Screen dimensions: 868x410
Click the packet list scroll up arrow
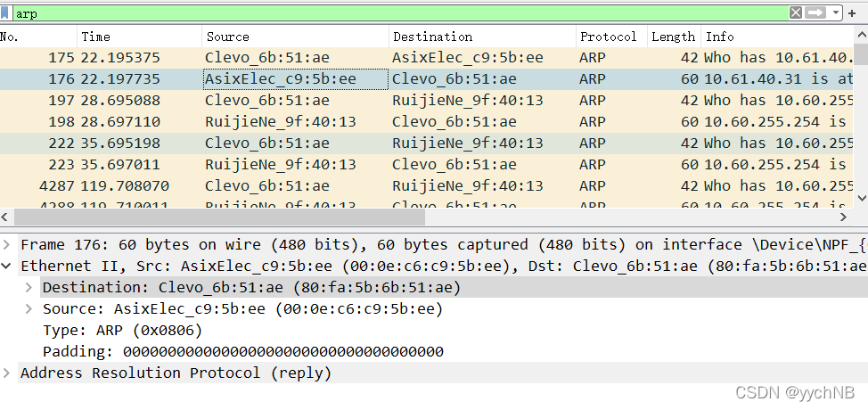tap(861, 33)
